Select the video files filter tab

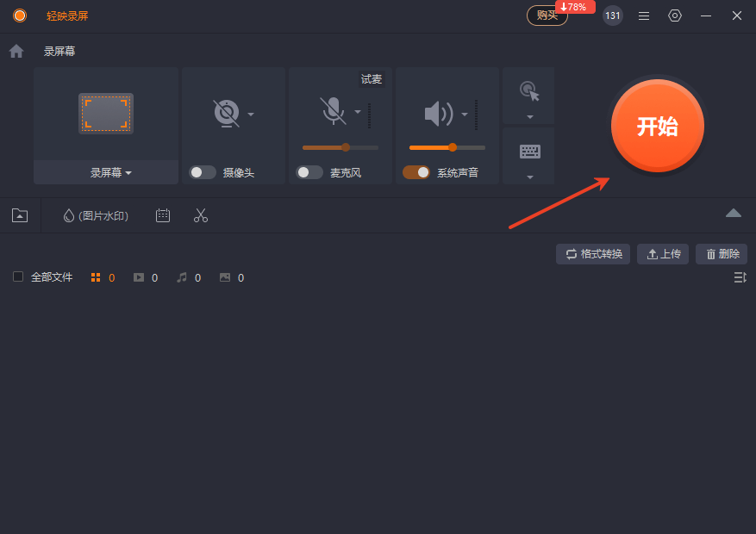[146, 277]
